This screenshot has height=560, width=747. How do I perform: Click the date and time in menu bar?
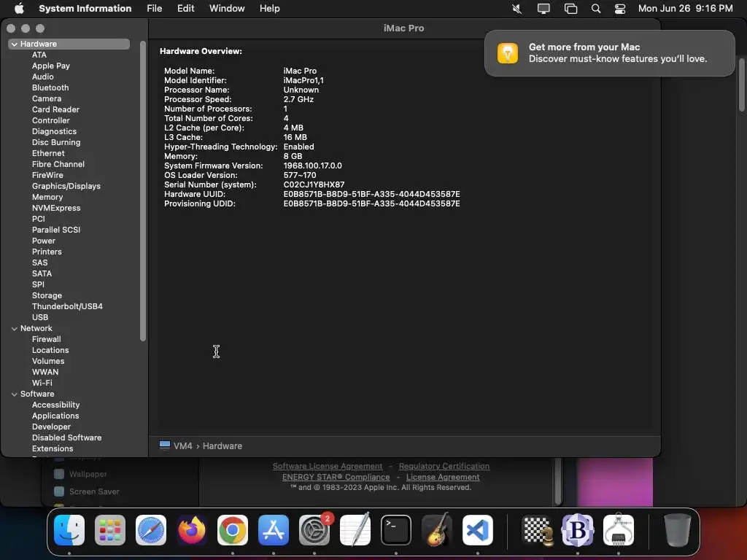(685, 9)
